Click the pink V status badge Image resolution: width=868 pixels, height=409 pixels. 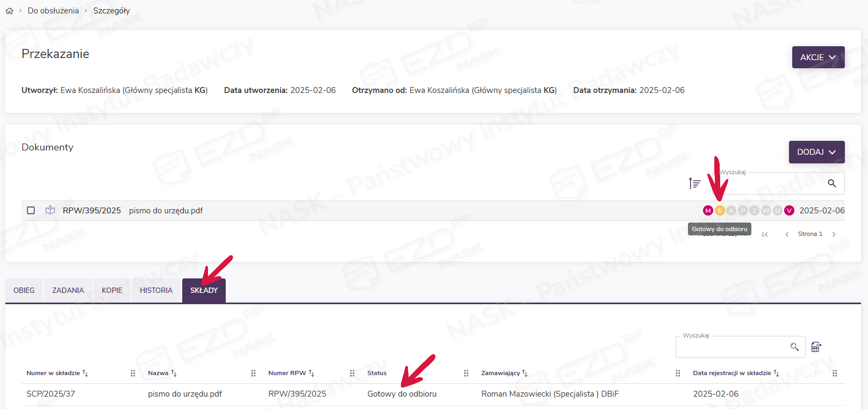coord(789,211)
